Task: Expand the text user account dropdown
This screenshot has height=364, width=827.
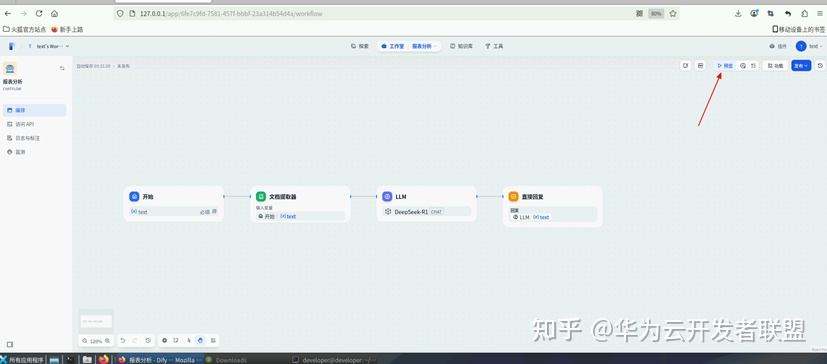Action: [809, 46]
